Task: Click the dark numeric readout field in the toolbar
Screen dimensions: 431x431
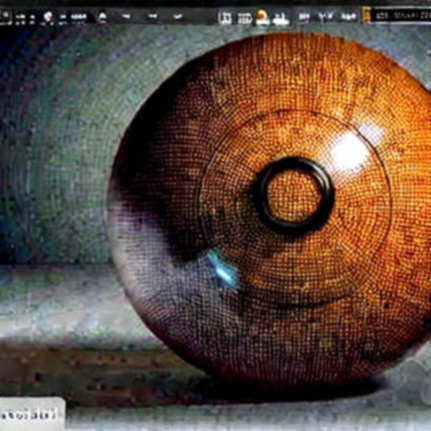Action: click(401, 16)
